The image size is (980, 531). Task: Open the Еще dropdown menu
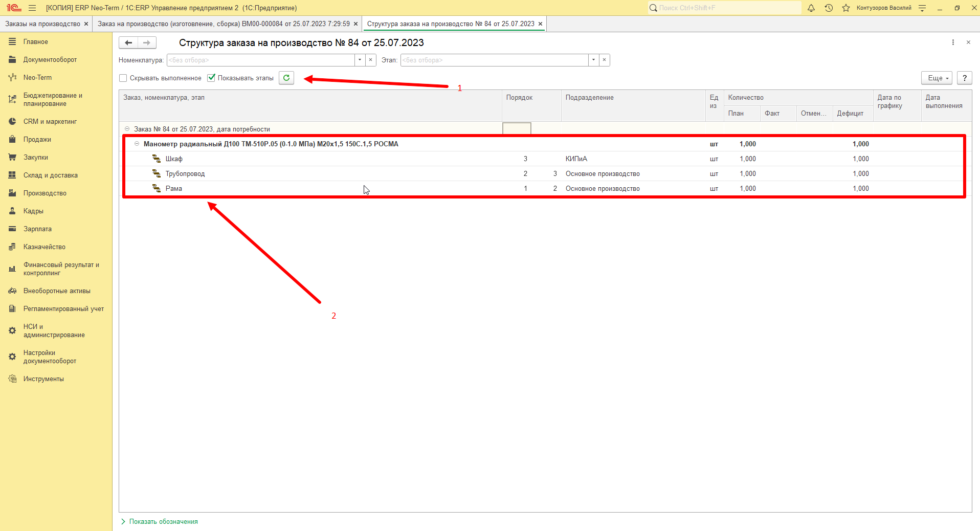tap(937, 78)
